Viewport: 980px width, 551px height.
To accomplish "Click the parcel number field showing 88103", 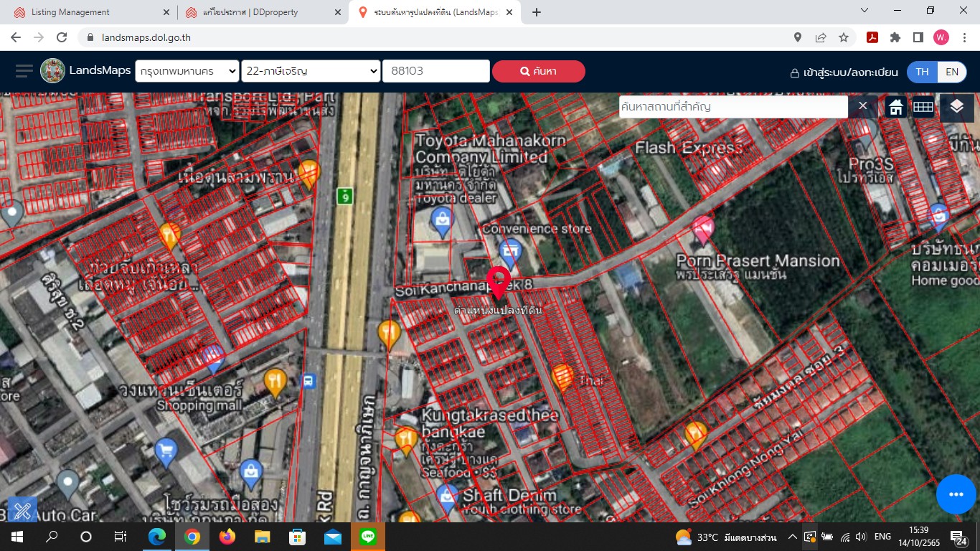I will click(435, 71).
